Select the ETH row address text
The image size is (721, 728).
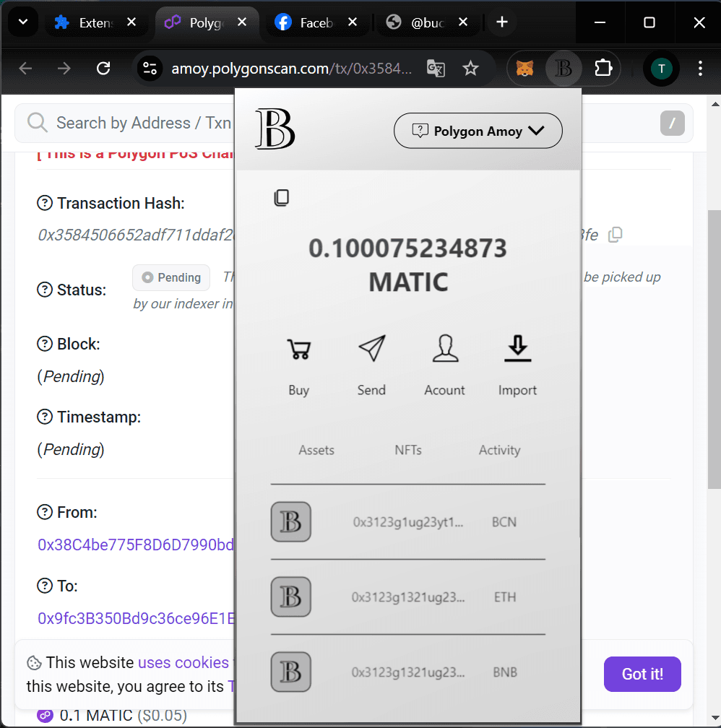tap(408, 597)
